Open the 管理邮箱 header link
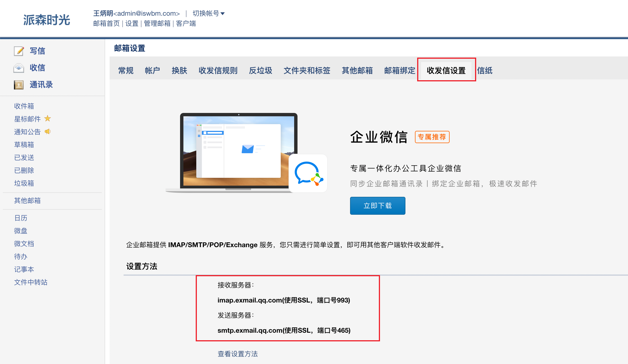This screenshot has width=628, height=364. coord(157,23)
